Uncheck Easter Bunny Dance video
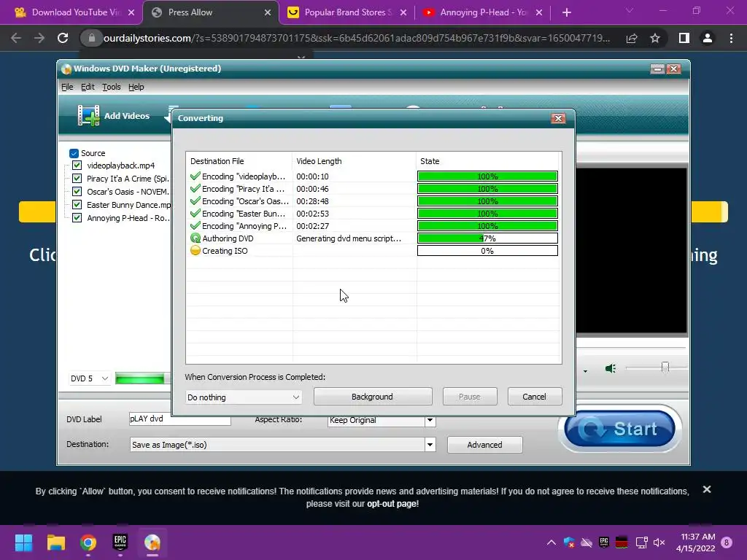 point(77,205)
